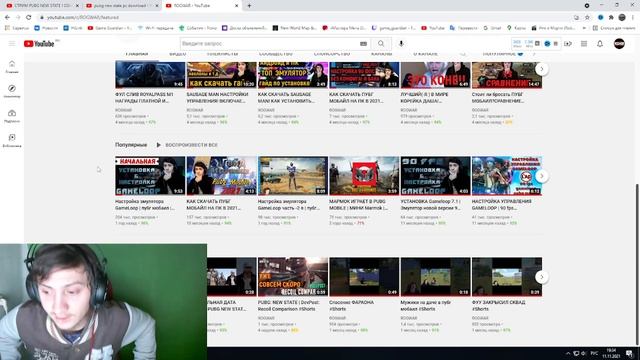Image resolution: width=640 pixels, height=360 pixels.
Task: Go back with browser back arrow
Action: pyautogui.click(x=7, y=18)
